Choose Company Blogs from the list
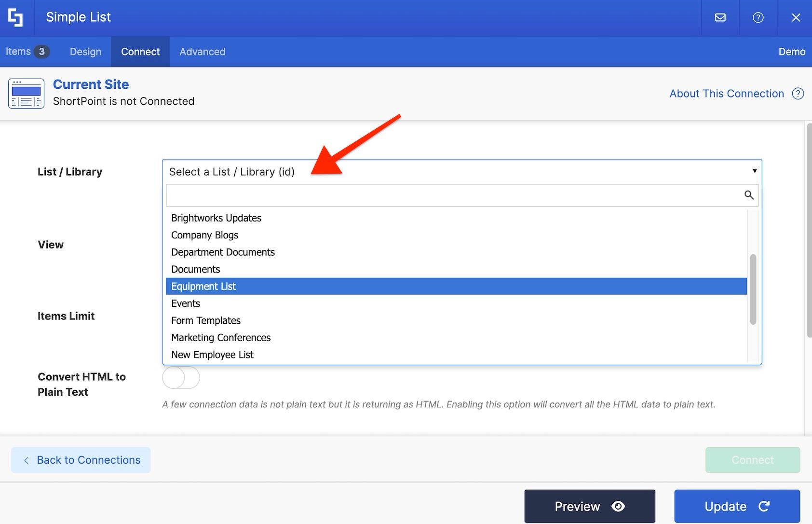The image size is (812, 524). point(456,235)
